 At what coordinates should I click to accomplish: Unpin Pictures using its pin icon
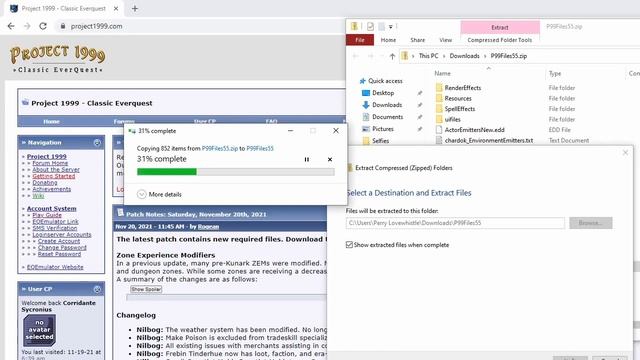click(x=420, y=129)
